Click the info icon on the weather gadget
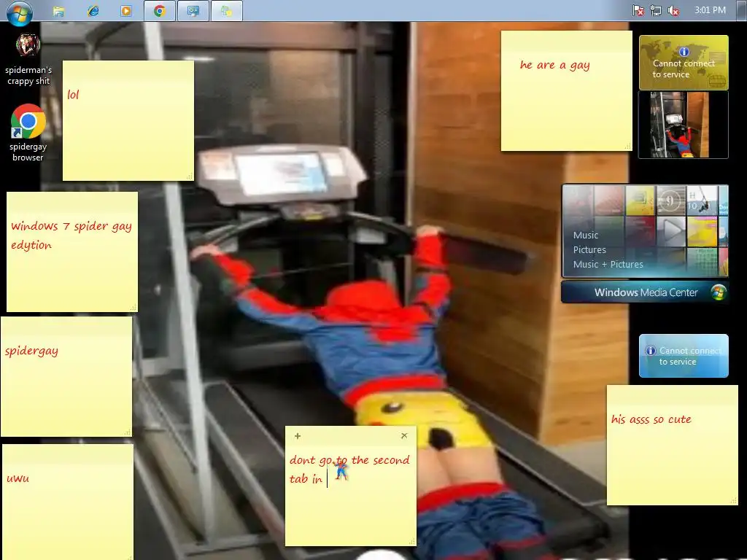This screenshot has width=747, height=560. pyautogui.click(x=684, y=52)
